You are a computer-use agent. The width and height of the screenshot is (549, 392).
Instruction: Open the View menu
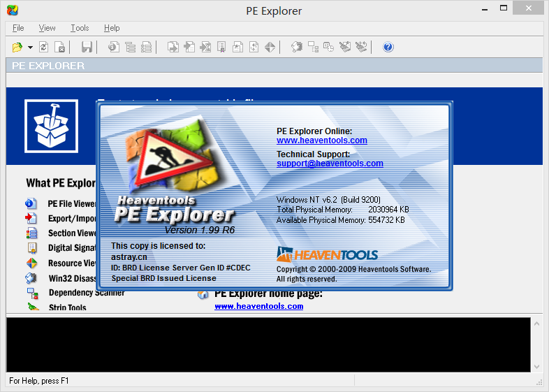click(x=47, y=28)
